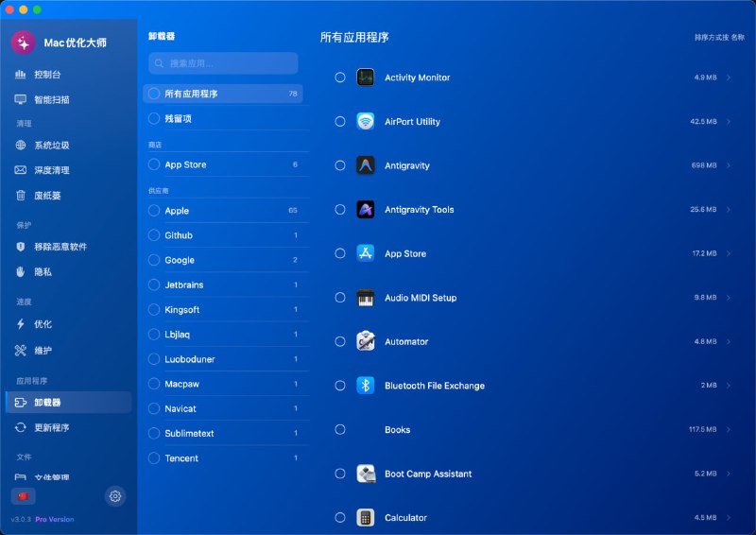Filter apps by Github vendor

(x=223, y=235)
